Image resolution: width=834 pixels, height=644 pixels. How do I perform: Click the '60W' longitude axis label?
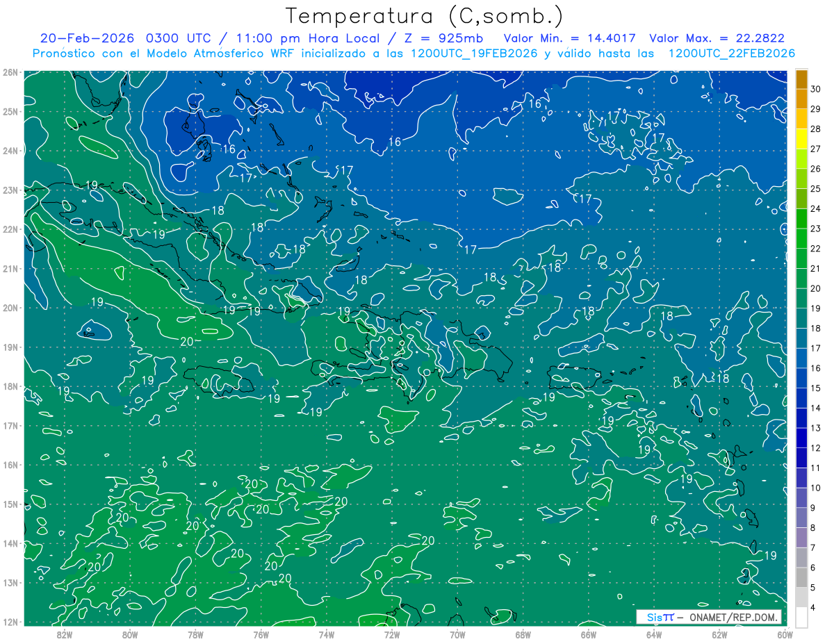pyautogui.click(x=784, y=634)
